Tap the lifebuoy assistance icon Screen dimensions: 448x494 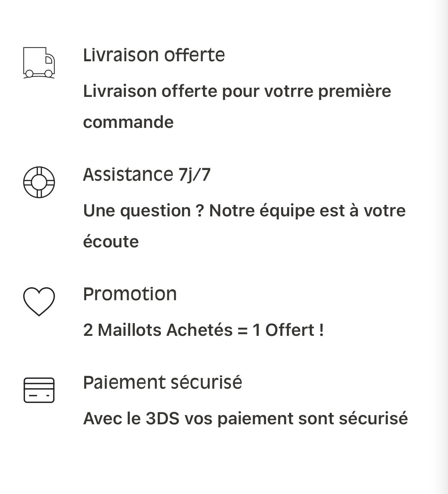[39, 182]
